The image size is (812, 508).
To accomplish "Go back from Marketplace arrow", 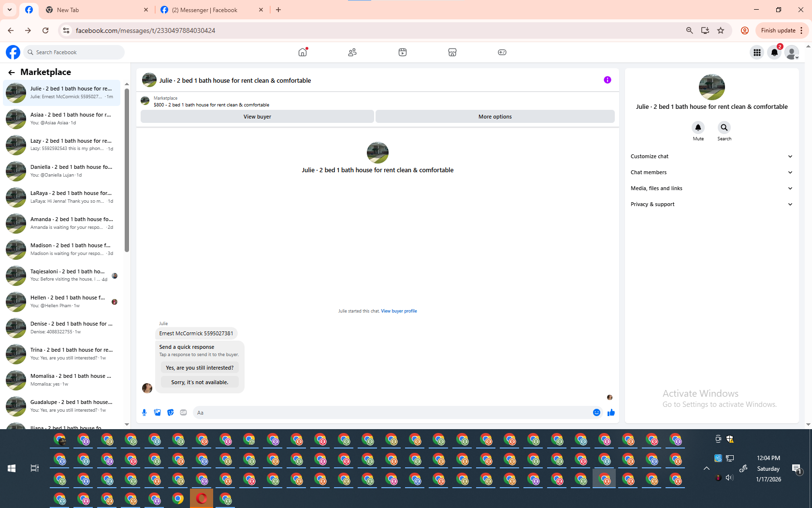I will tap(12, 73).
